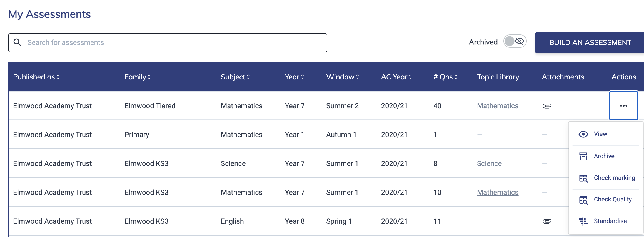This screenshot has width=644, height=237.
Task: Click the search magnifier icon
Action: [18, 42]
